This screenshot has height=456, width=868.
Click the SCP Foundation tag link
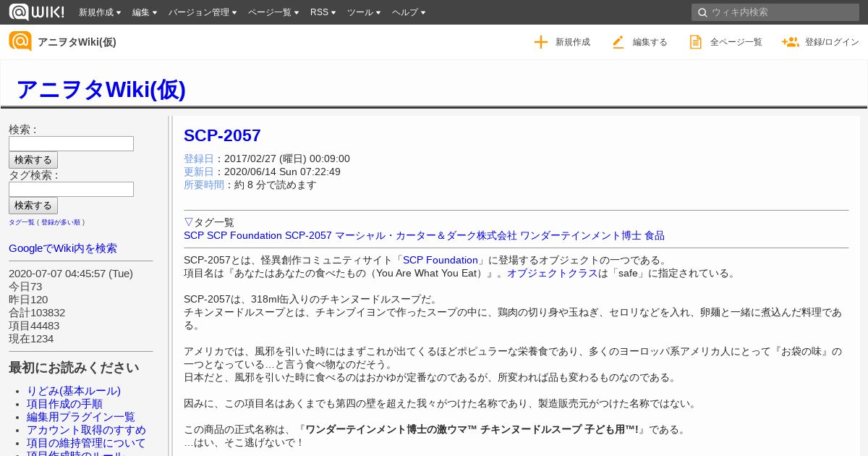[x=244, y=235]
